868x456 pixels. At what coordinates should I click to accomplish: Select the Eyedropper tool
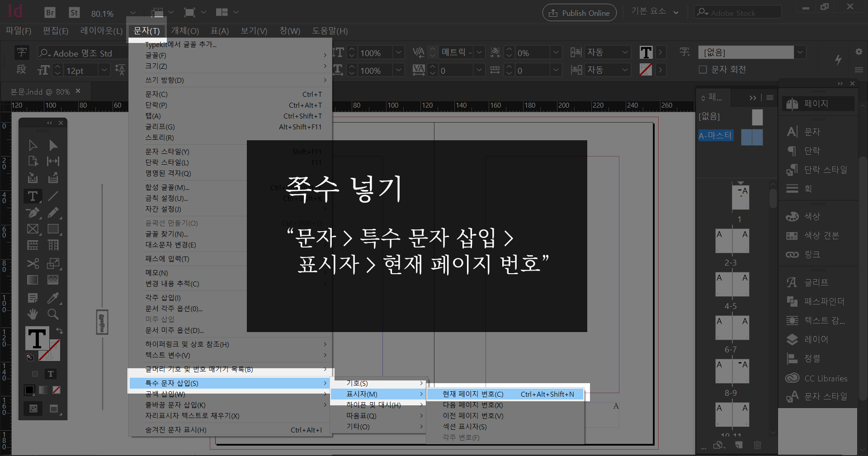(x=53, y=298)
